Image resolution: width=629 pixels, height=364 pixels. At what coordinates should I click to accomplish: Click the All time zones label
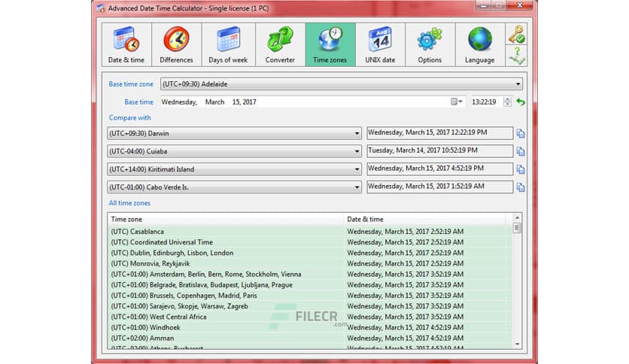tap(129, 203)
